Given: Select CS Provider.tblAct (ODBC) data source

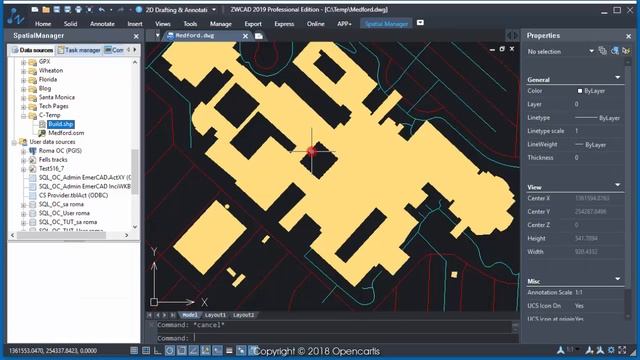Looking at the screenshot, I should [x=73, y=196].
